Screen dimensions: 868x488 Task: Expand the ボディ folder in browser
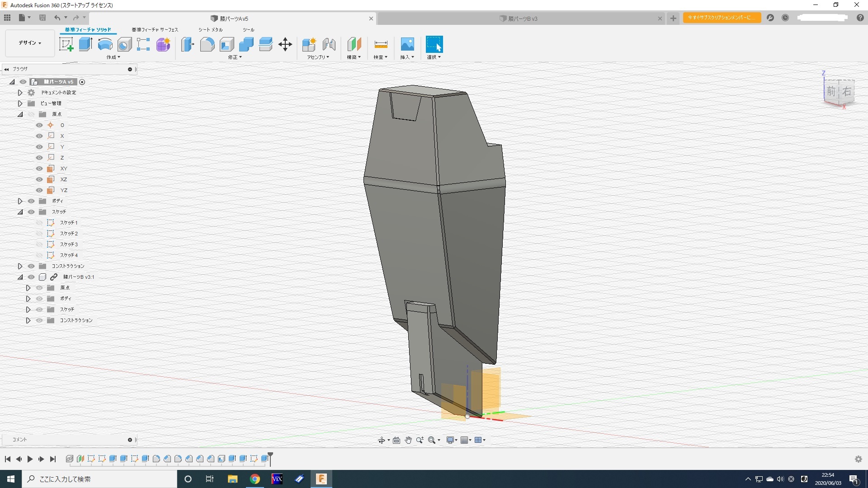coord(20,201)
